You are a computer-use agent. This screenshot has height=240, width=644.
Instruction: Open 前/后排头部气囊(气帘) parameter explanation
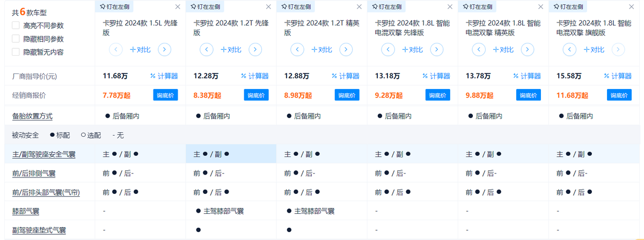pos(46,192)
